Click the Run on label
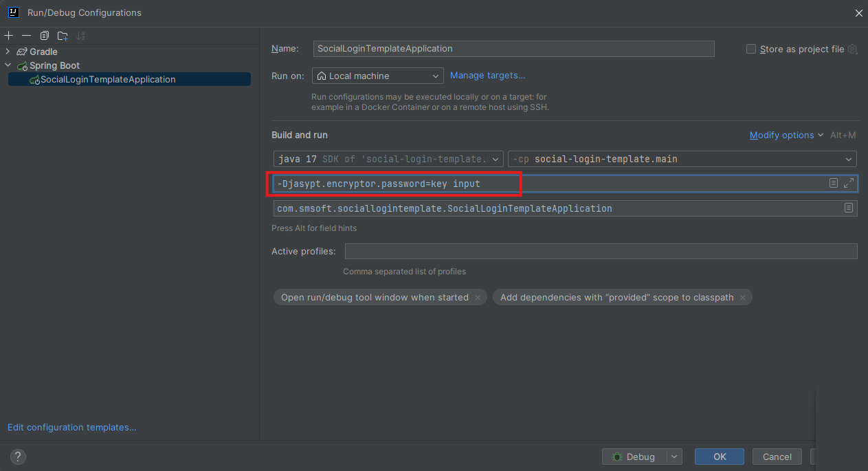Viewport: 868px width, 471px height. [288, 76]
